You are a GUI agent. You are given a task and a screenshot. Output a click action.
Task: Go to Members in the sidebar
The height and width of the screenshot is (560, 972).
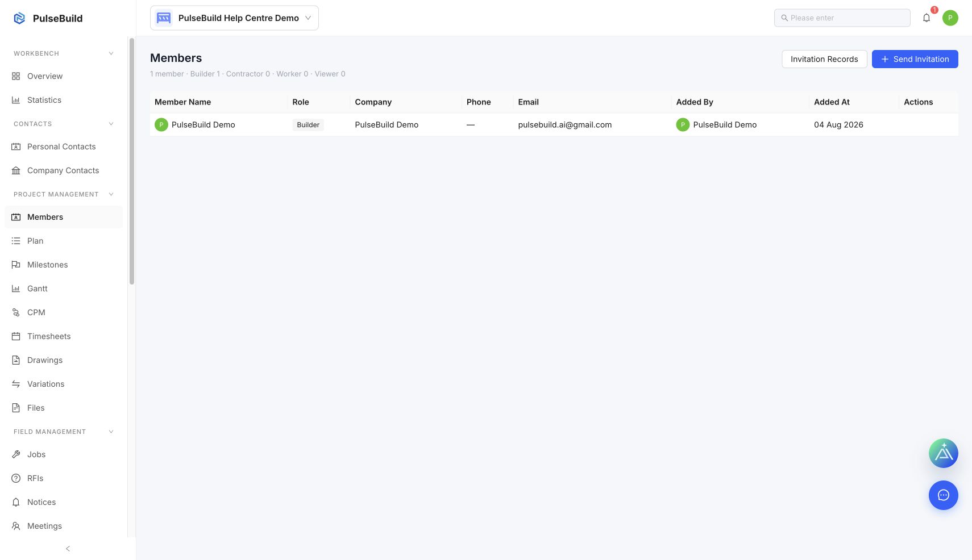pos(64,217)
